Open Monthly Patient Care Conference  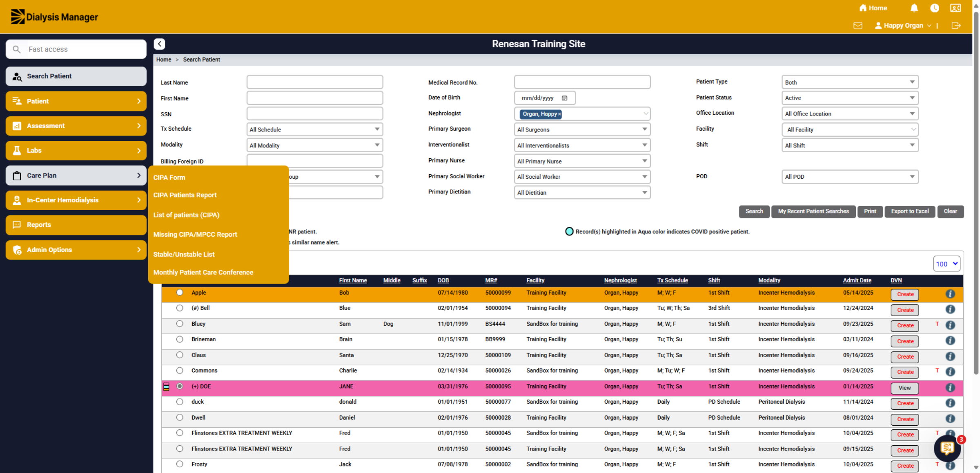[x=203, y=272]
